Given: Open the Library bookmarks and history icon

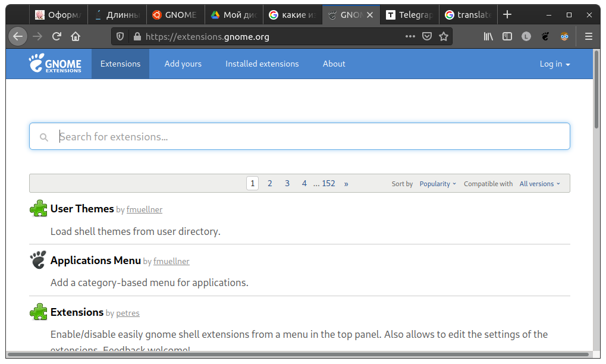Looking at the screenshot, I should click(x=488, y=36).
